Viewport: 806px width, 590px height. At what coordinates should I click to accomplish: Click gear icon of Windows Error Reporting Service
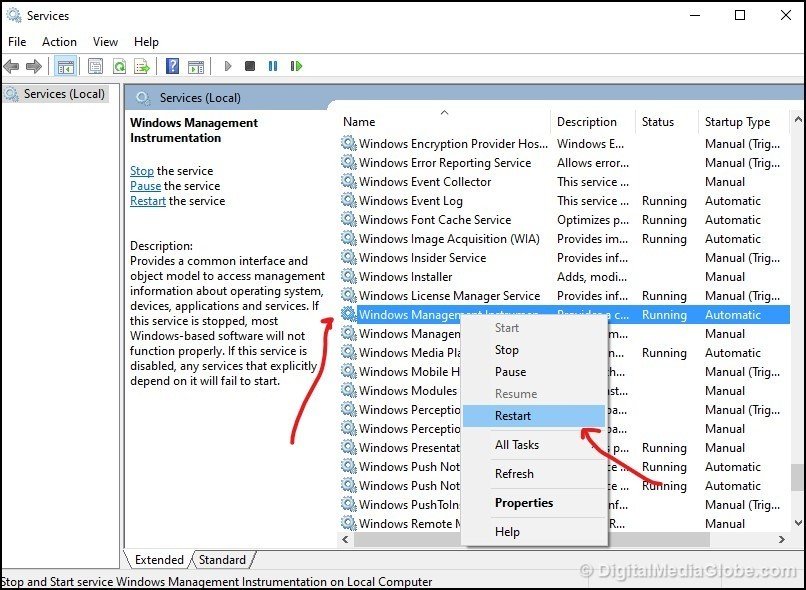[349, 162]
